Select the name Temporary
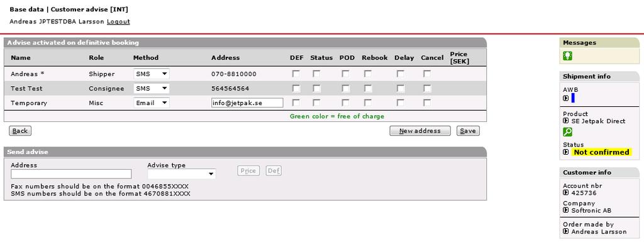The width and height of the screenshot is (644, 244). 29,103
